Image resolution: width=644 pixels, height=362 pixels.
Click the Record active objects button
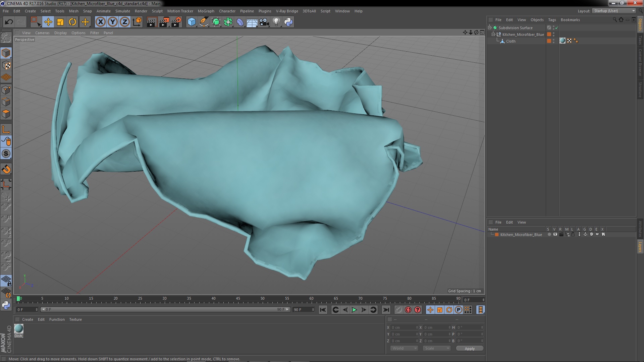point(398,310)
